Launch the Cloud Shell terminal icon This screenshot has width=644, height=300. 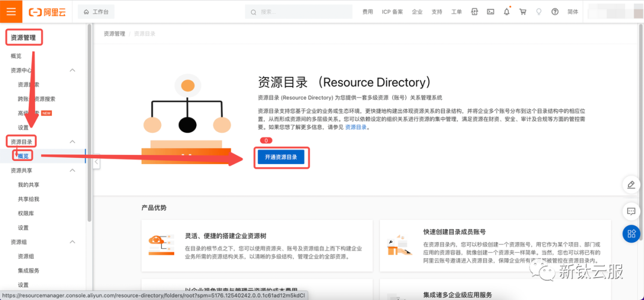490,12
